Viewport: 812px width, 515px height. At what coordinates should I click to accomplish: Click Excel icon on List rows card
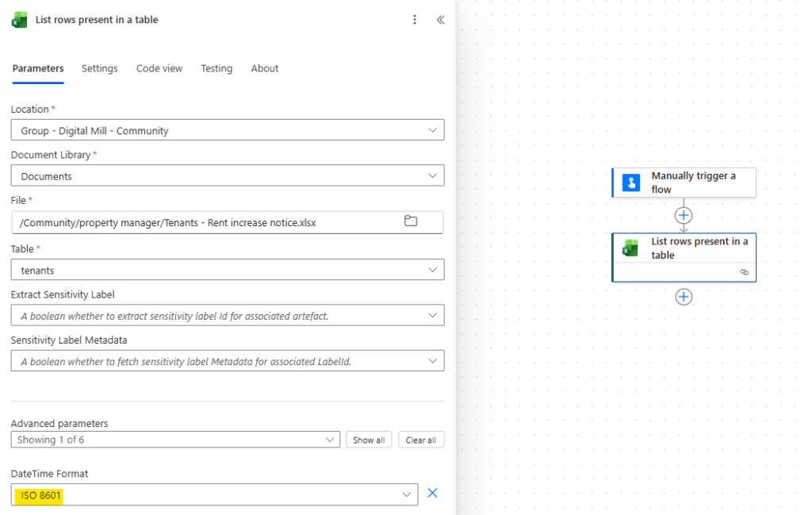(630, 248)
